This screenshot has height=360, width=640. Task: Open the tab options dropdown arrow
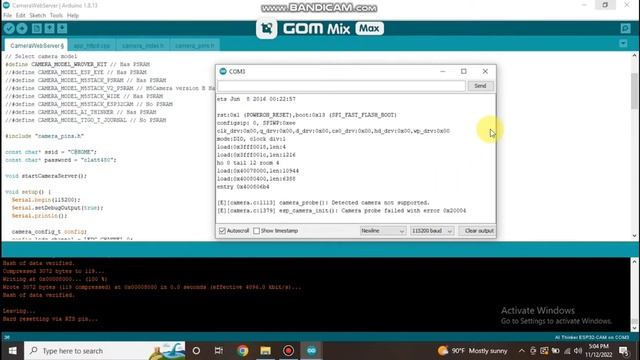point(623,43)
